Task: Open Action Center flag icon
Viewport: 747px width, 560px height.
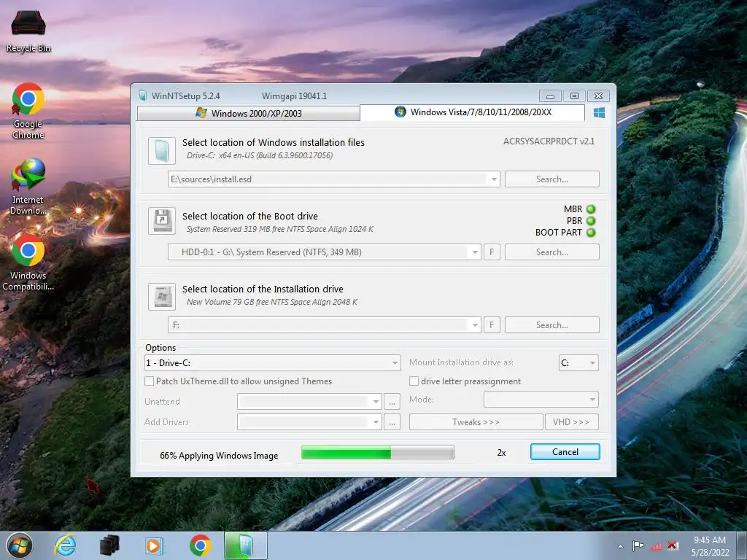Action: 638,545
